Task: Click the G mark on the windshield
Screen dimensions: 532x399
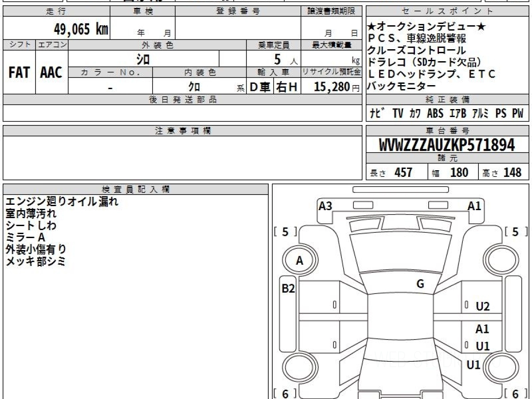Action: pos(420,284)
